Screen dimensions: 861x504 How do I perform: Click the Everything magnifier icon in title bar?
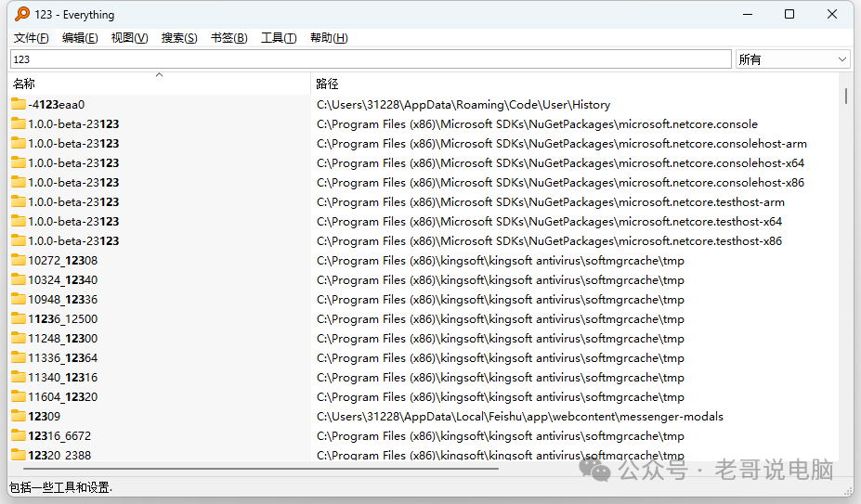click(19, 14)
